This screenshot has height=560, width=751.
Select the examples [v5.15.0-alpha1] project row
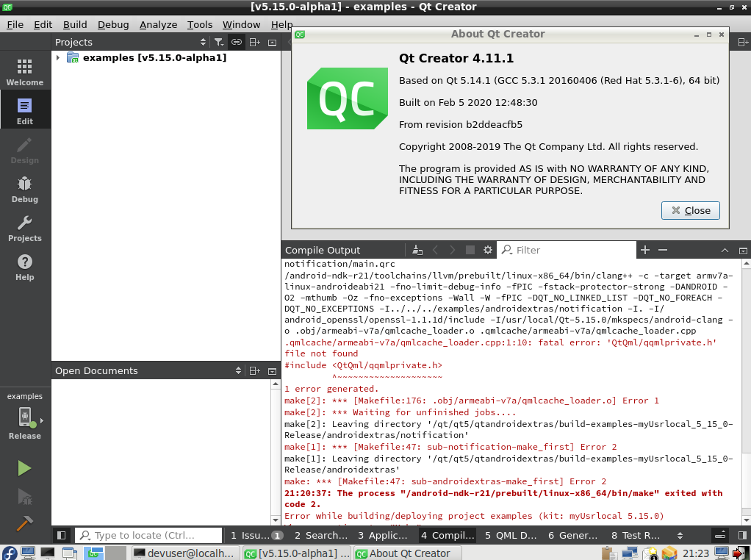point(166,57)
